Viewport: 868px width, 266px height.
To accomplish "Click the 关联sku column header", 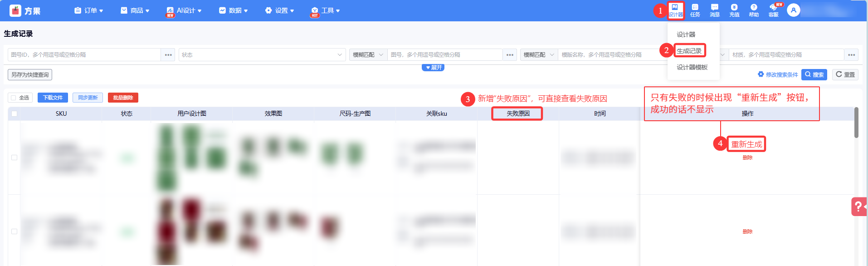I will 437,113.
